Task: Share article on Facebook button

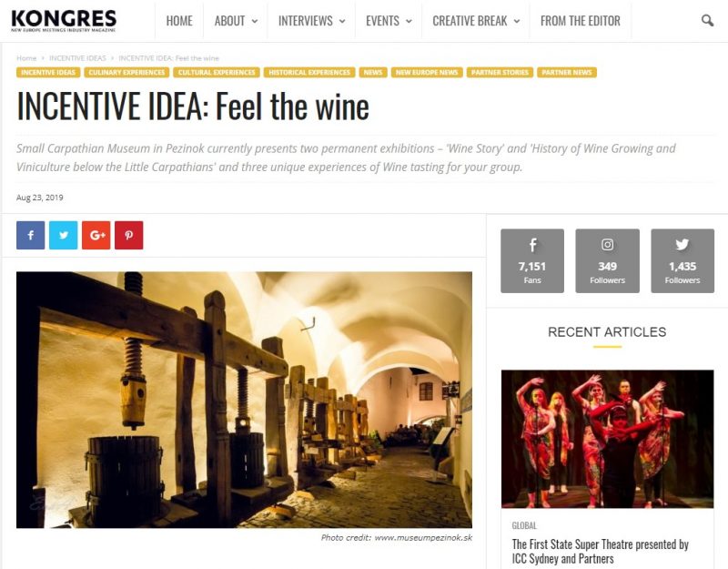Action: pyautogui.click(x=31, y=235)
